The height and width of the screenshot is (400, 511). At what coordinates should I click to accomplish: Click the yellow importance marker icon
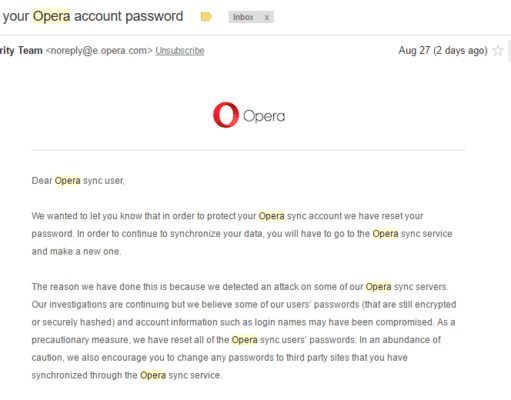tap(206, 17)
